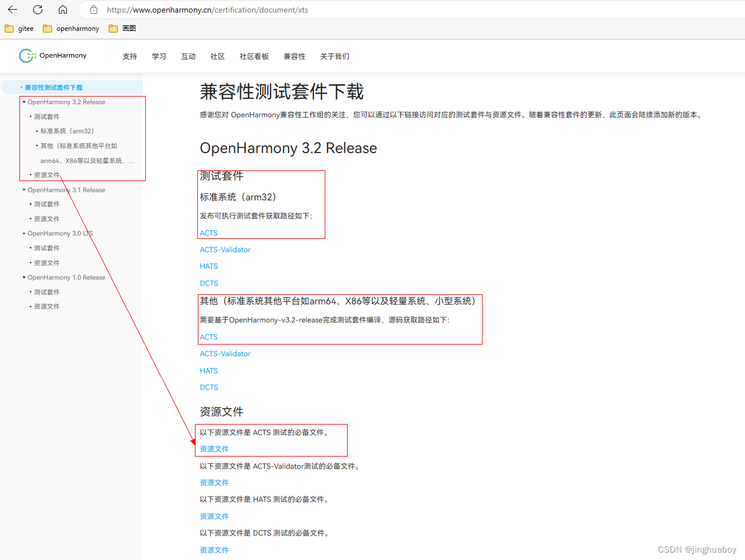Click the OpenHarmony 3.2 Release heading

click(x=288, y=148)
